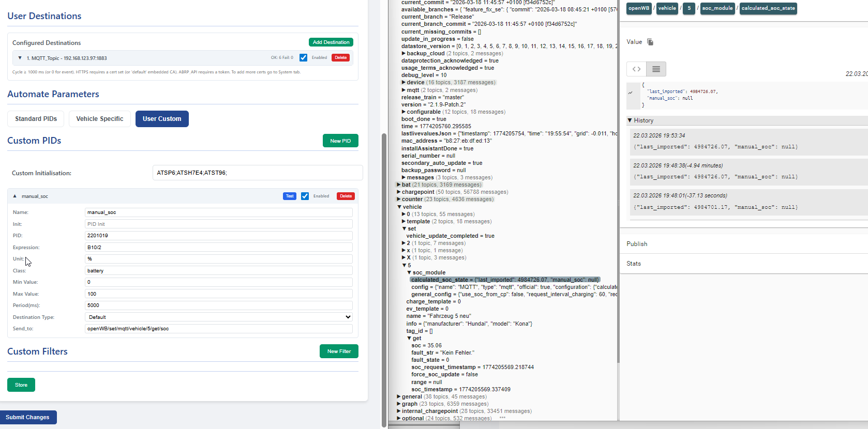The width and height of the screenshot is (868, 429).
Task: Jump to soc_module breadcrumb chip
Action: point(717,8)
